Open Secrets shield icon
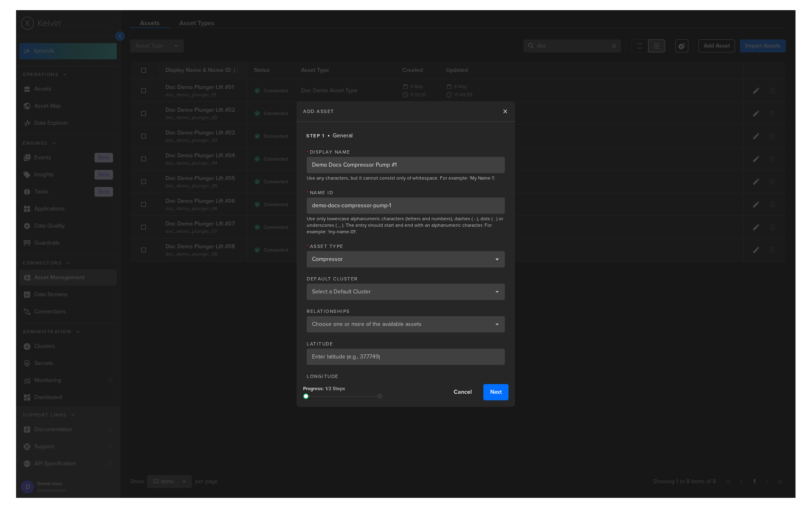Image resolution: width=812 pixels, height=508 pixels. (x=27, y=363)
